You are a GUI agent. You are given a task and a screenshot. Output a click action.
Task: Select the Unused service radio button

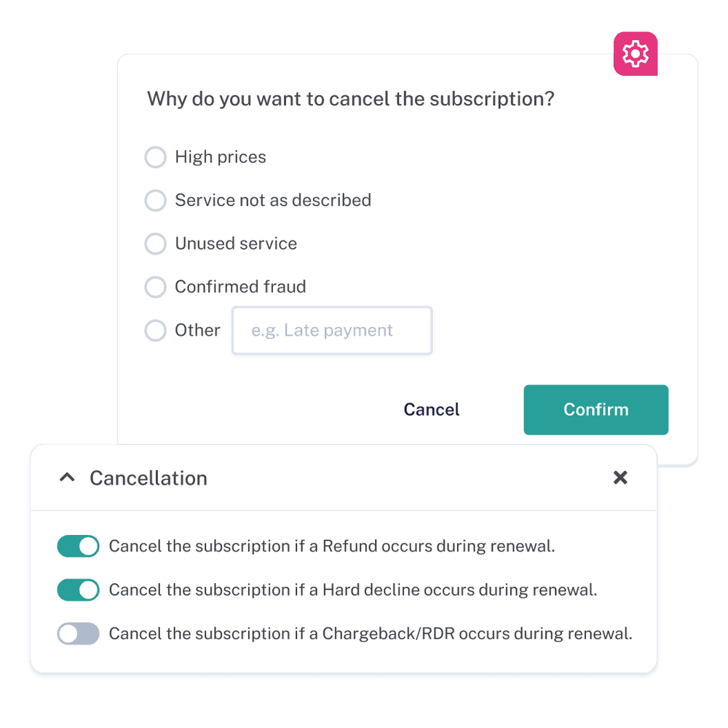click(x=156, y=244)
